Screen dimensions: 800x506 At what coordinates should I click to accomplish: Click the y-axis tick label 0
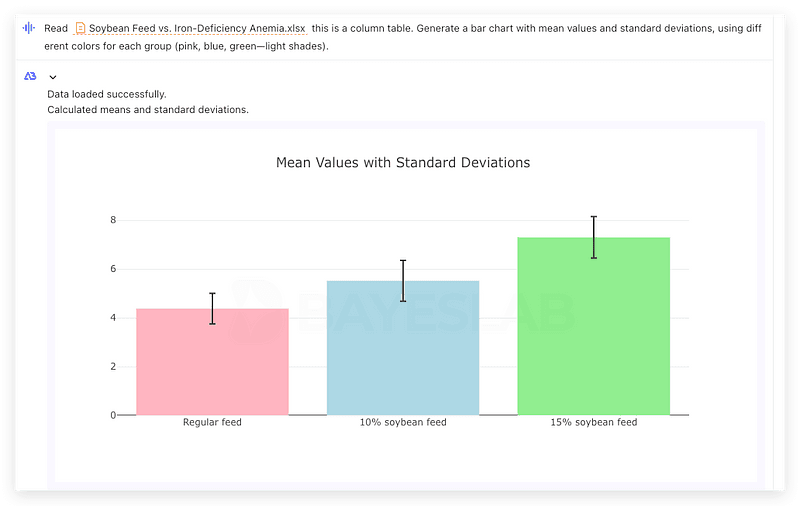[x=113, y=415]
